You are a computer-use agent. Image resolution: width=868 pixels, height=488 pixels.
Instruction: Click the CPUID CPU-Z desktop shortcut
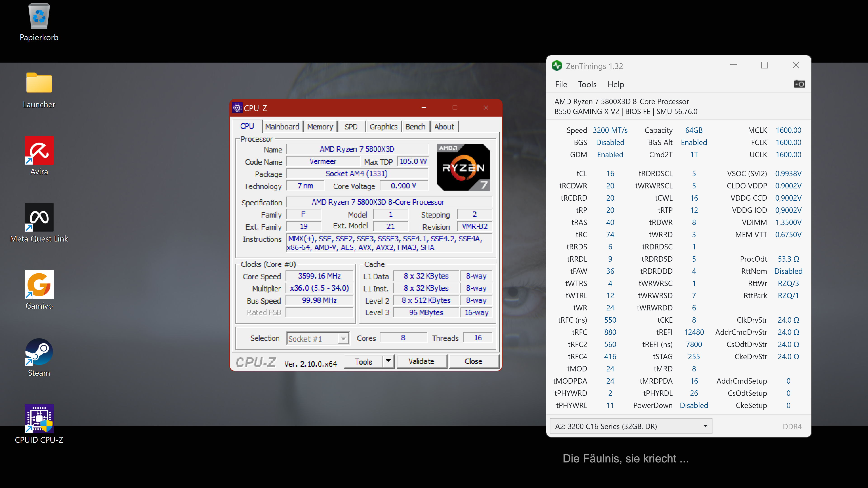[39, 419]
